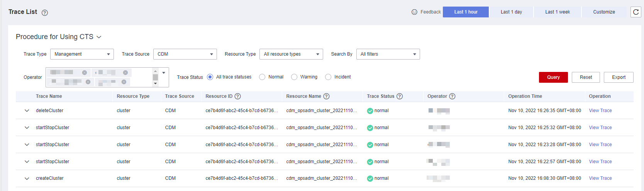
Task: Expand the deleteCluster trace row
Action: 27,111
